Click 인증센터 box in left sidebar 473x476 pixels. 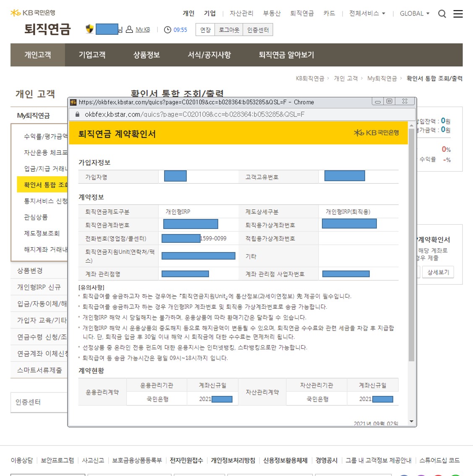39,402
